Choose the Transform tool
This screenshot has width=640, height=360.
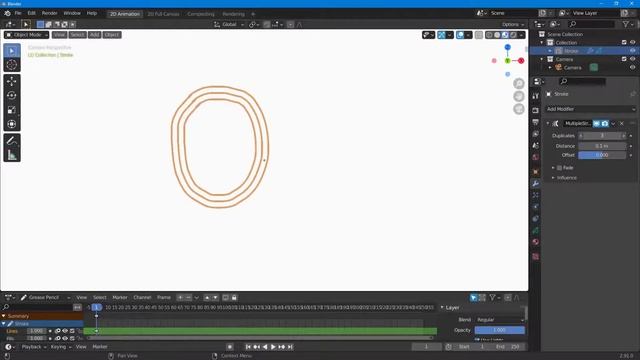(12, 124)
